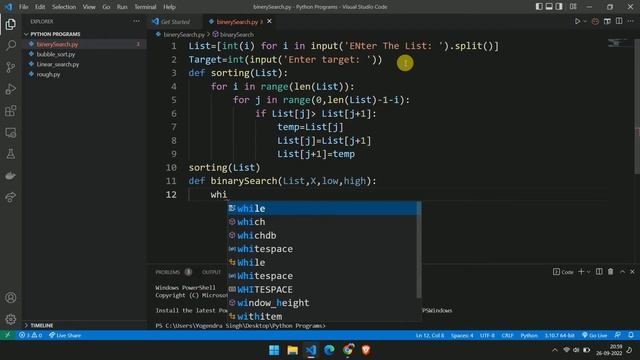The width and height of the screenshot is (640, 360).
Task: Open the File menu
Action: (x=24, y=7)
